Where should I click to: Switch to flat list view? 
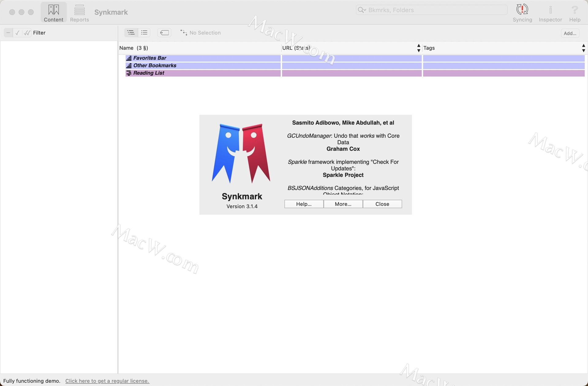click(144, 32)
